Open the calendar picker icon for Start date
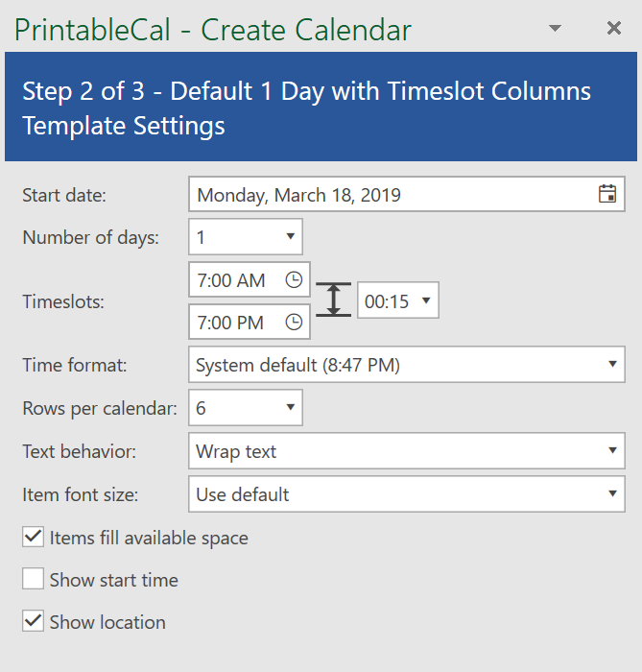Viewport: 642px width, 672px height. [606, 195]
